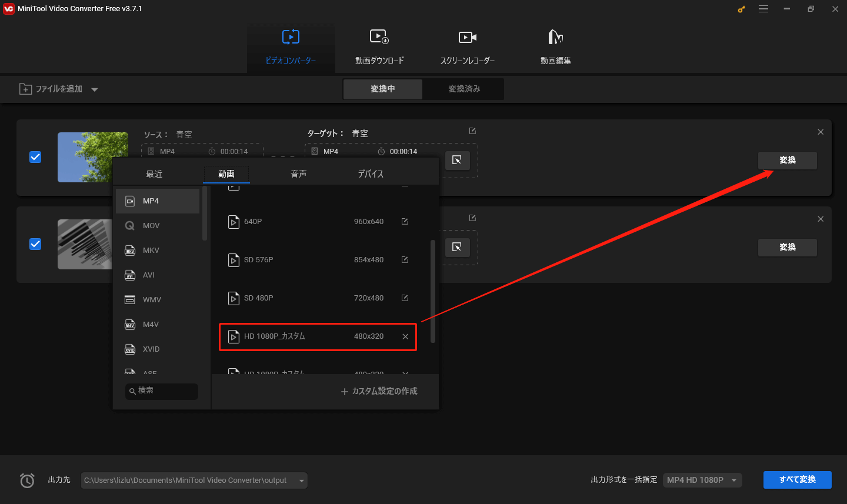Open the Video Converter (ビデオコンバーター) tab
The width and height of the screenshot is (847, 504).
click(x=291, y=48)
